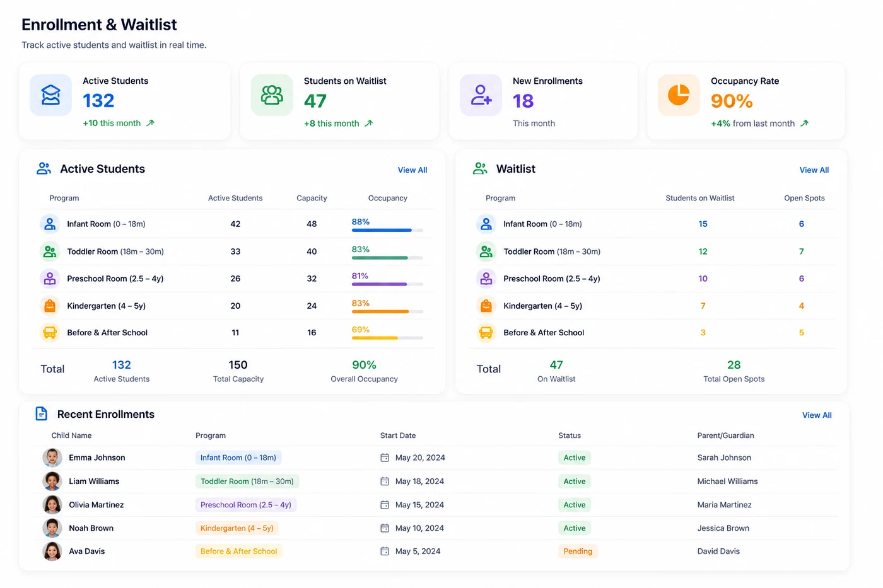Click calendar icon next to May 20, 2024
Image resolution: width=883 pixels, height=588 pixels.
385,458
